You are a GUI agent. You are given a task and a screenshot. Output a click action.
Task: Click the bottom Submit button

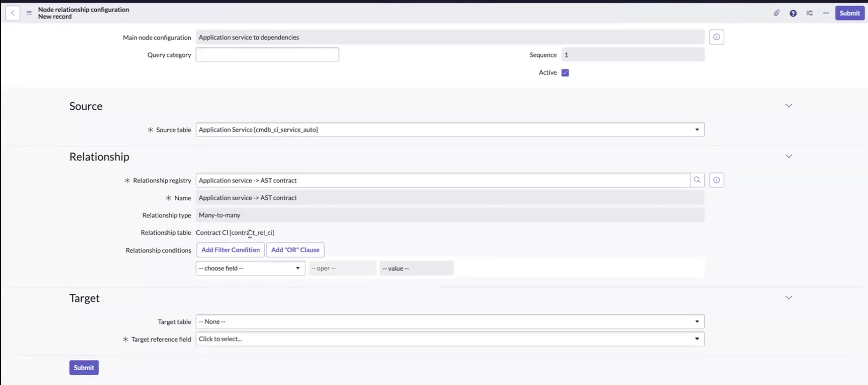[84, 368]
